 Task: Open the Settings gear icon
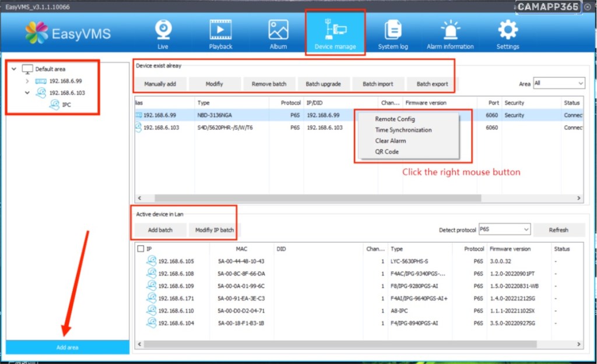508,30
